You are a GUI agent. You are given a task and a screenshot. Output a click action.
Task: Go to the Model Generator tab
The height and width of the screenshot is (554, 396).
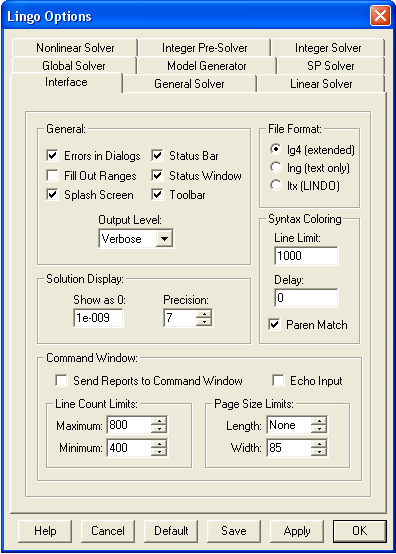tap(207, 66)
